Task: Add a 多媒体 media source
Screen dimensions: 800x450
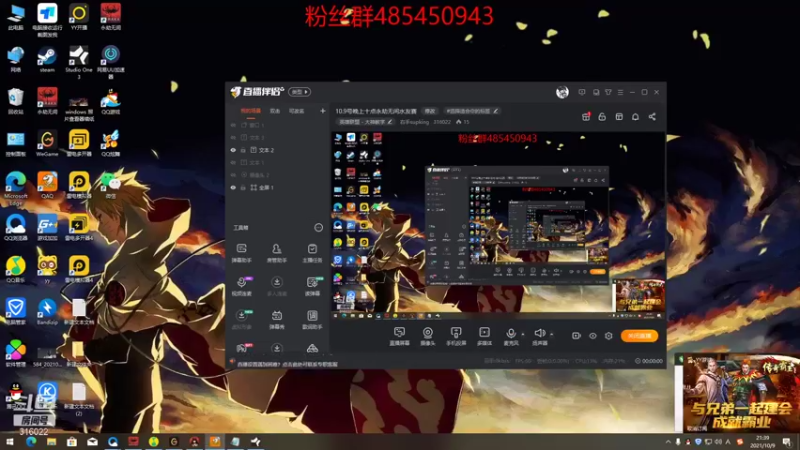Action: [484, 337]
